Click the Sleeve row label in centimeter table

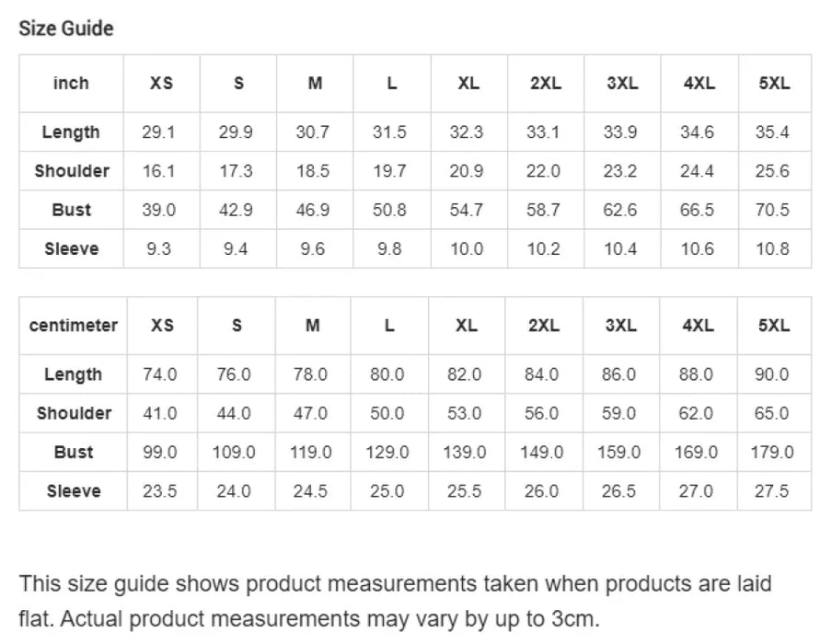tap(74, 491)
